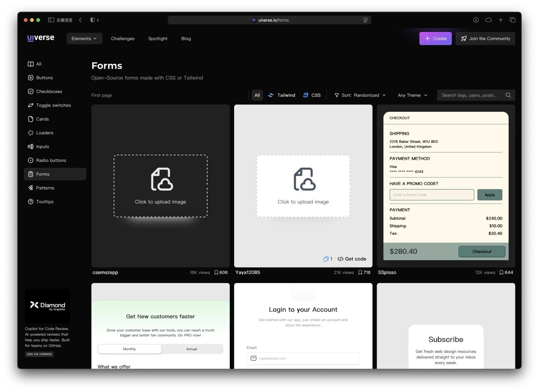This screenshot has width=539, height=392.
Task: Open Radio buttons category in sidebar
Action: (55, 160)
